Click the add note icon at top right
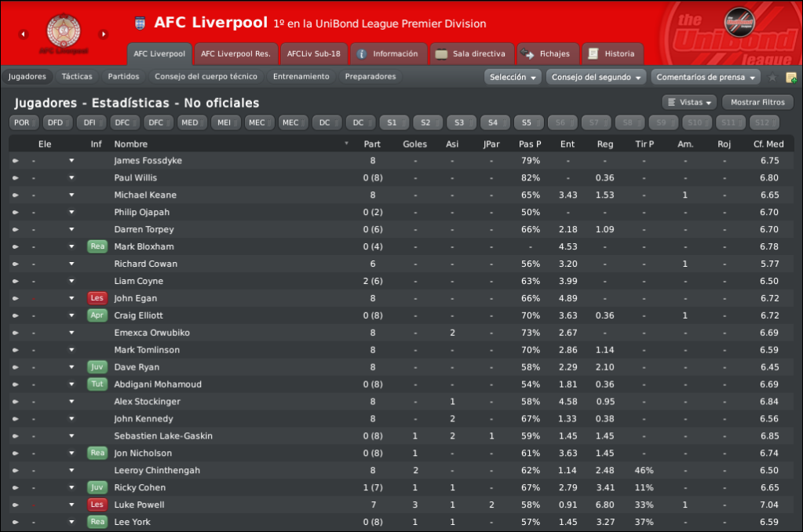Image resolution: width=803 pixels, height=532 pixels. pos(791,78)
